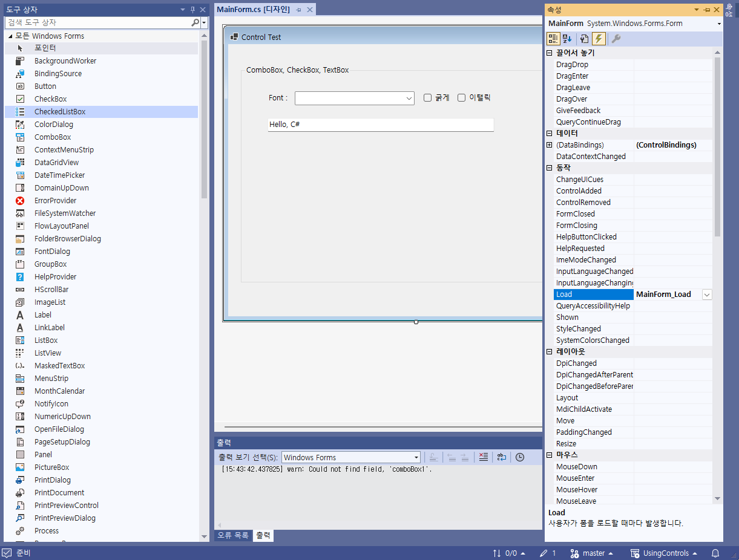
Task: Collapse the 끌어서 놓기 events category
Action: coord(549,53)
